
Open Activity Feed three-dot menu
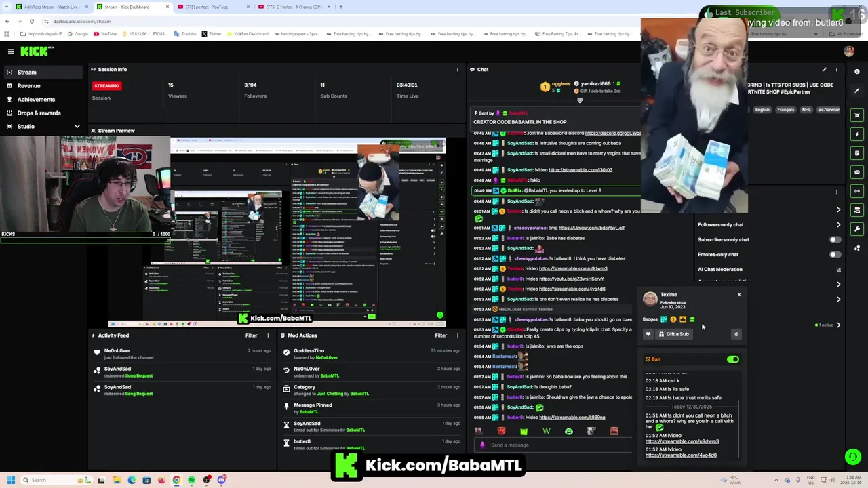pyautogui.click(x=268, y=335)
